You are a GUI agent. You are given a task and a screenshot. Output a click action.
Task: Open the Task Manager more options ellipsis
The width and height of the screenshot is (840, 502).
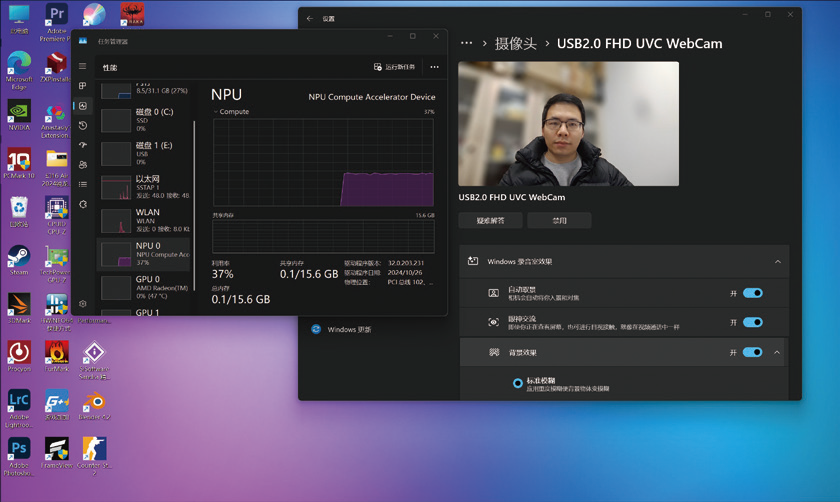pyautogui.click(x=434, y=67)
